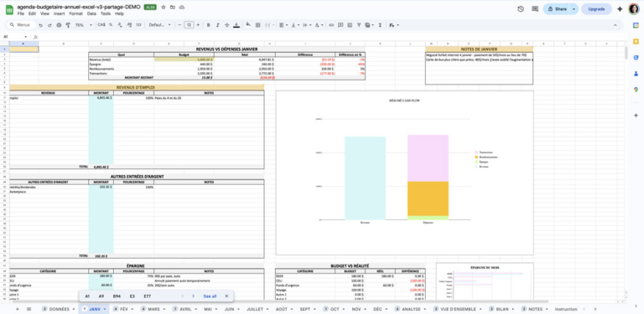Open the JANV sheet tab menu arrow

coord(105,309)
